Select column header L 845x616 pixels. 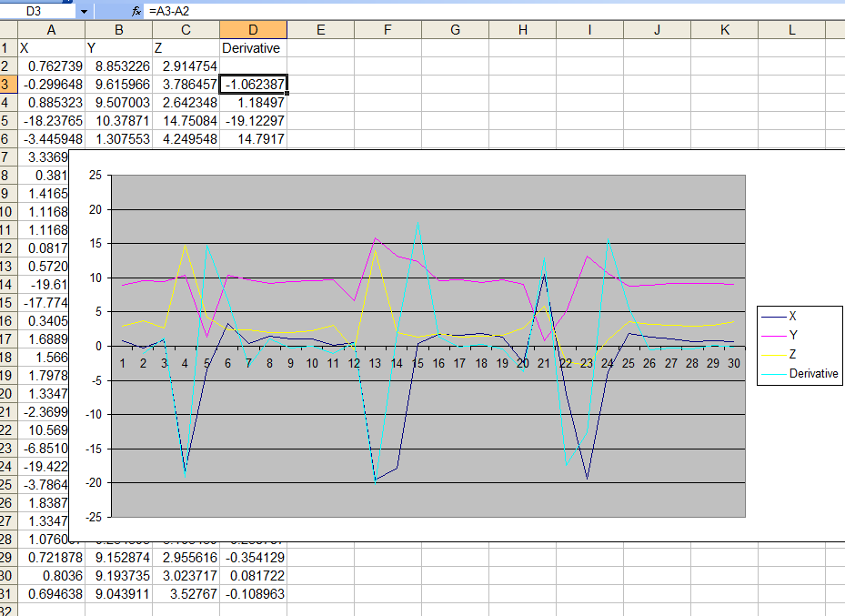790,30
